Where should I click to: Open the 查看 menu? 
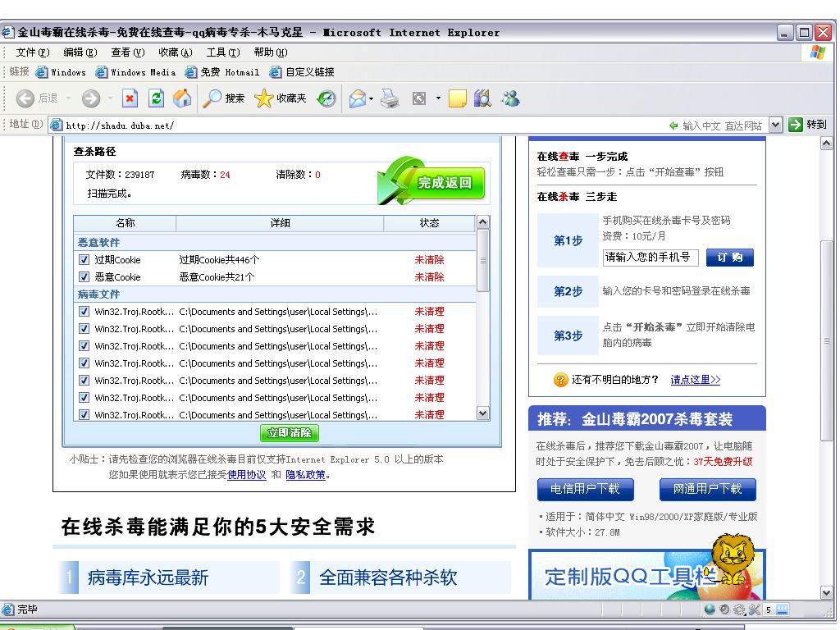click(x=127, y=52)
